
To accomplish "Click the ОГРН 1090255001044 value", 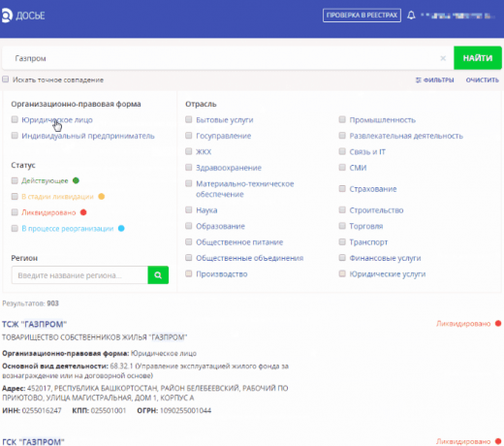I will pyautogui.click(x=185, y=410).
